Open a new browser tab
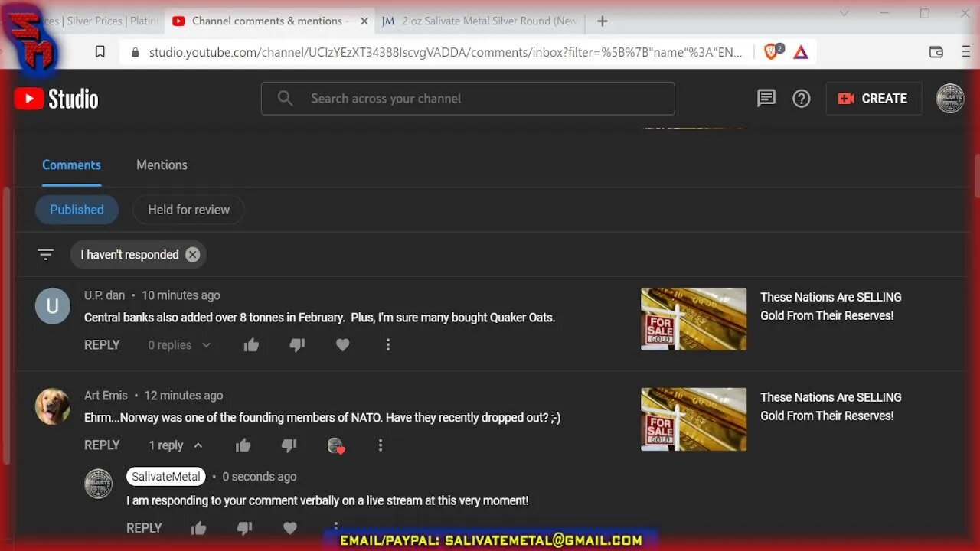Image resolution: width=980 pixels, height=551 pixels. coord(603,21)
